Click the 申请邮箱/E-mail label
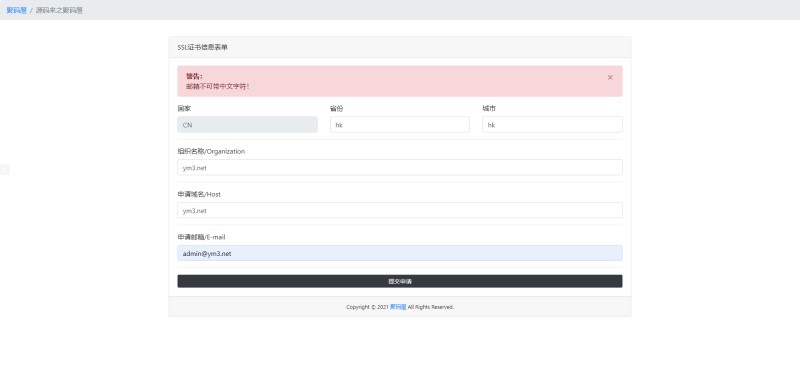 tap(201, 237)
